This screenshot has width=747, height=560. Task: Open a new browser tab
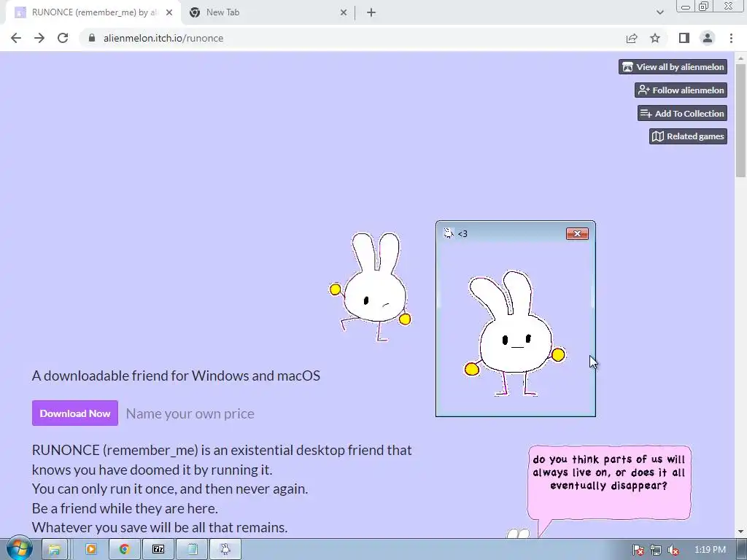coord(371,12)
